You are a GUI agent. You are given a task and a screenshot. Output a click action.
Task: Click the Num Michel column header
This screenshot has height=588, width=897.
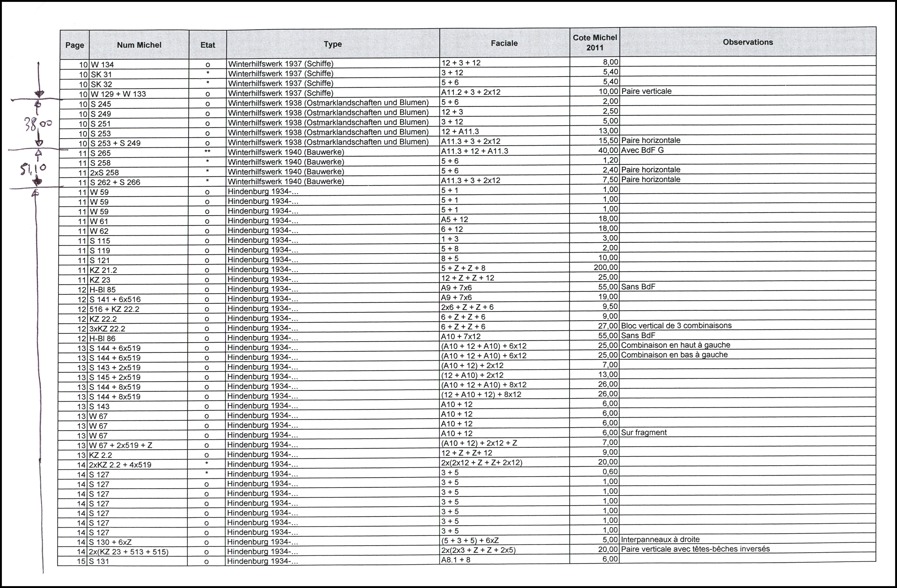[139, 45]
